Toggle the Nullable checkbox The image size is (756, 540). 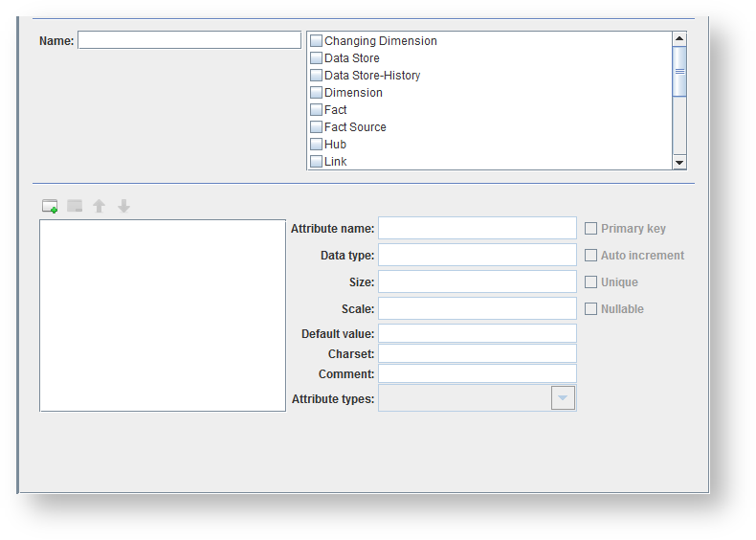pos(590,309)
